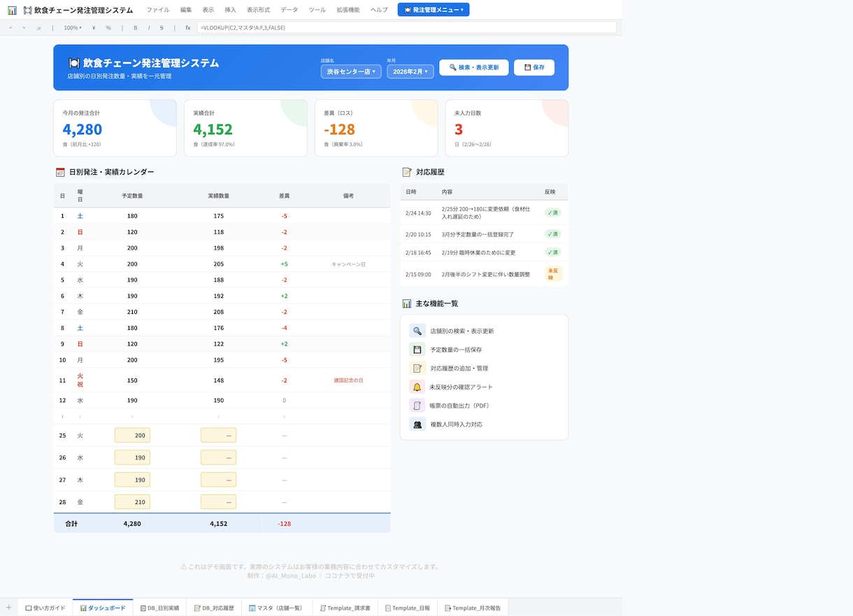This screenshot has width=853, height=616.
Task: Click the redo arrow in toolbar
Action: click(x=24, y=28)
